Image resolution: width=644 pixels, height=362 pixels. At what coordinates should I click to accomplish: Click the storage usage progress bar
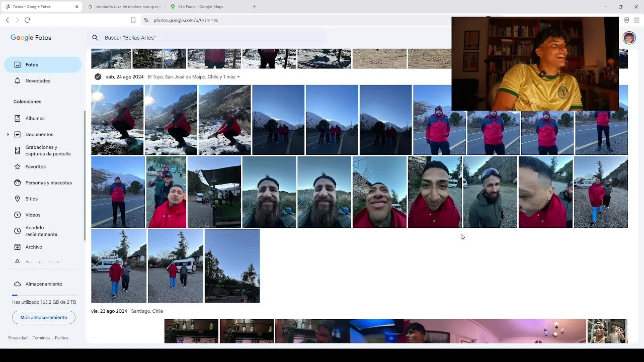point(45,295)
